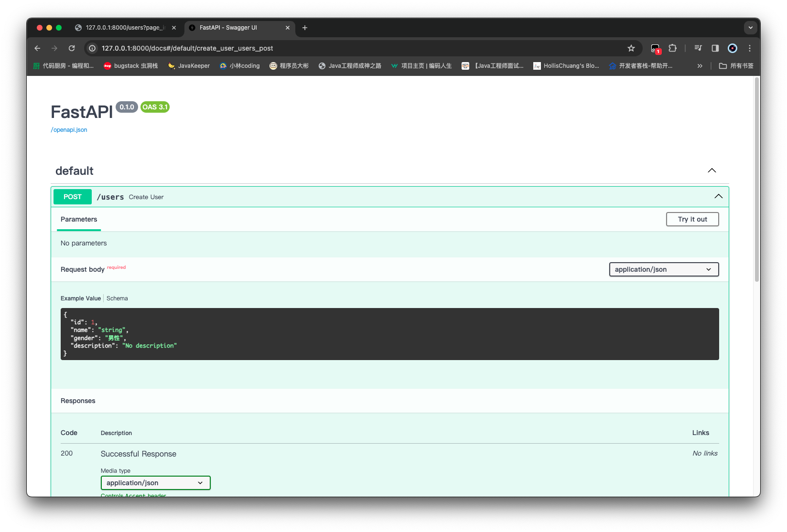This screenshot has height=532, width=787.
Task: Click the "Request body" label
Action: 83,269
